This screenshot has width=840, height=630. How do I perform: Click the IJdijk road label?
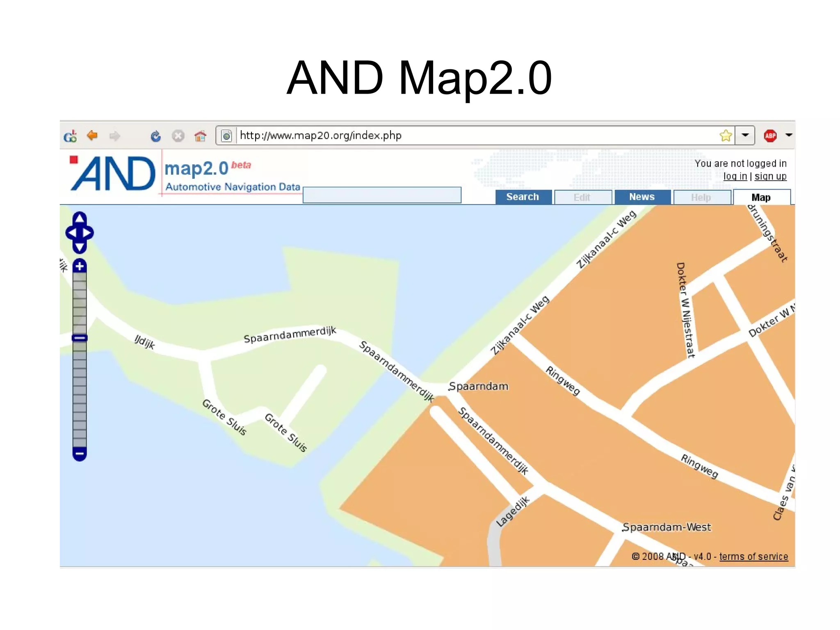coord(145,341)
